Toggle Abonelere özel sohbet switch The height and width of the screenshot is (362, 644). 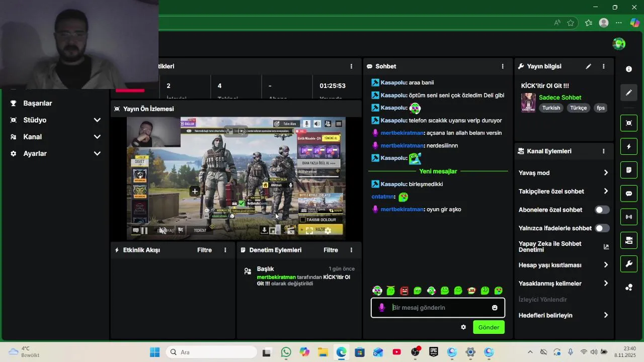(602, 210)
